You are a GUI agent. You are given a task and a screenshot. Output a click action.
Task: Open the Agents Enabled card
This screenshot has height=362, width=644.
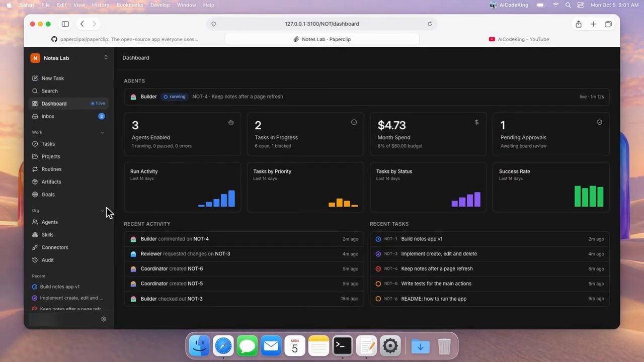182,134
